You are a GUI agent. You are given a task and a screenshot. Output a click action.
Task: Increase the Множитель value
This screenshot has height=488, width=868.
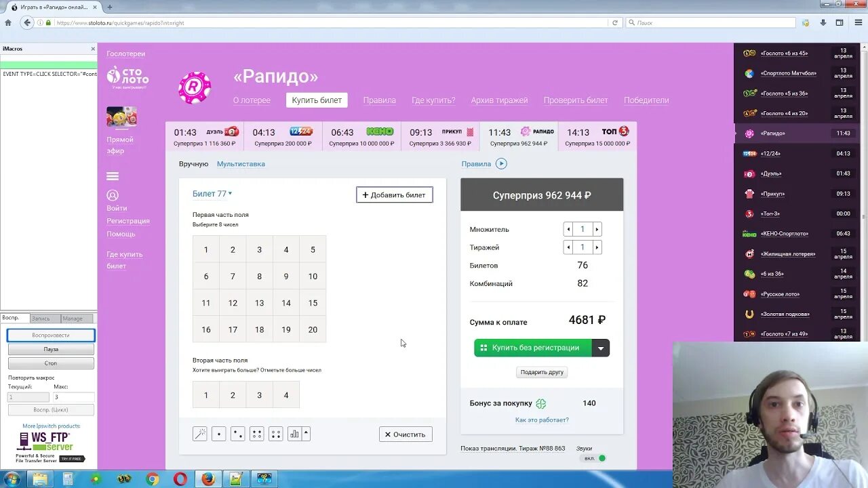tap(597, 229)
